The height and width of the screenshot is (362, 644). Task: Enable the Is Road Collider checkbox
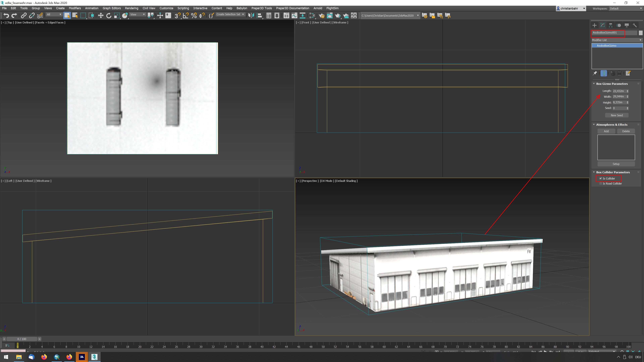[x=601, y=184]
